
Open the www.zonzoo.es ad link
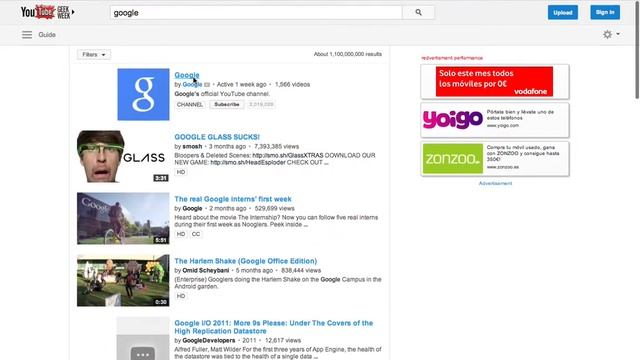502,167
